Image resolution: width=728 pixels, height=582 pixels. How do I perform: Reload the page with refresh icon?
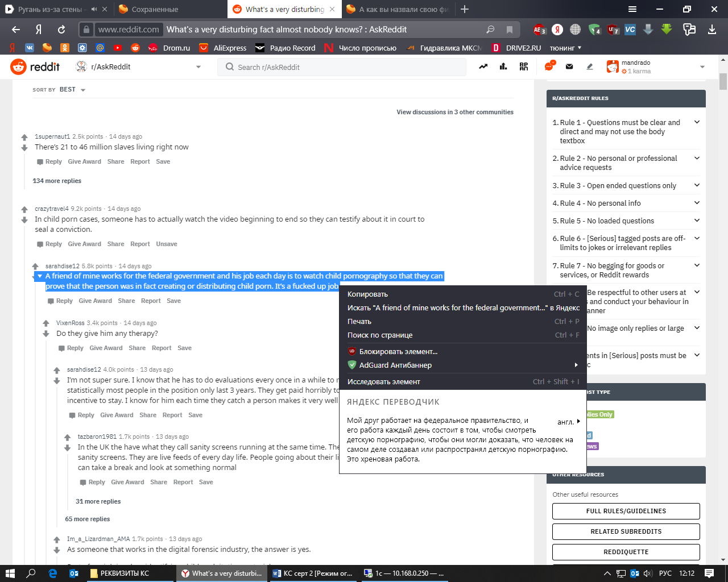pyautogui.click(x=61, y=30)
